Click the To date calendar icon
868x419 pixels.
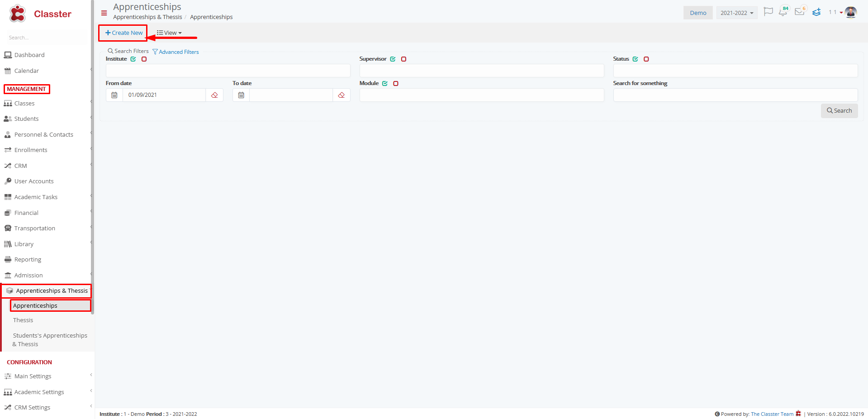coord(241,95)
